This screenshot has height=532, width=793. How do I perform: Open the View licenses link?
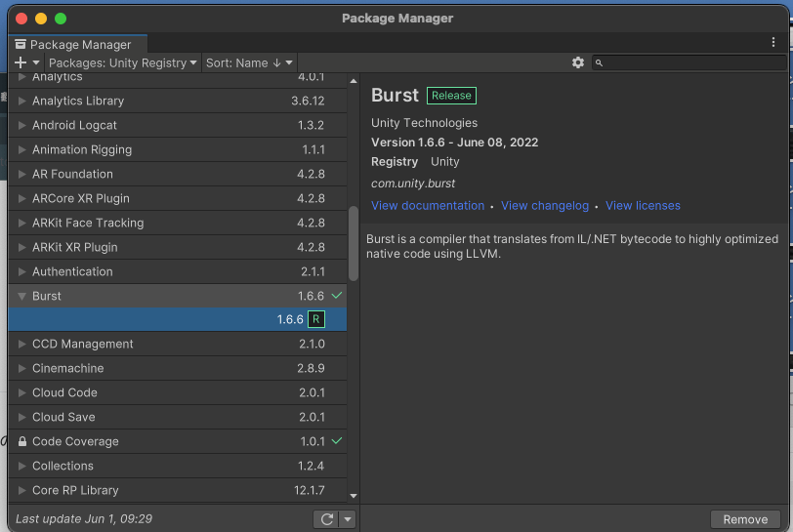pos(643,206)
